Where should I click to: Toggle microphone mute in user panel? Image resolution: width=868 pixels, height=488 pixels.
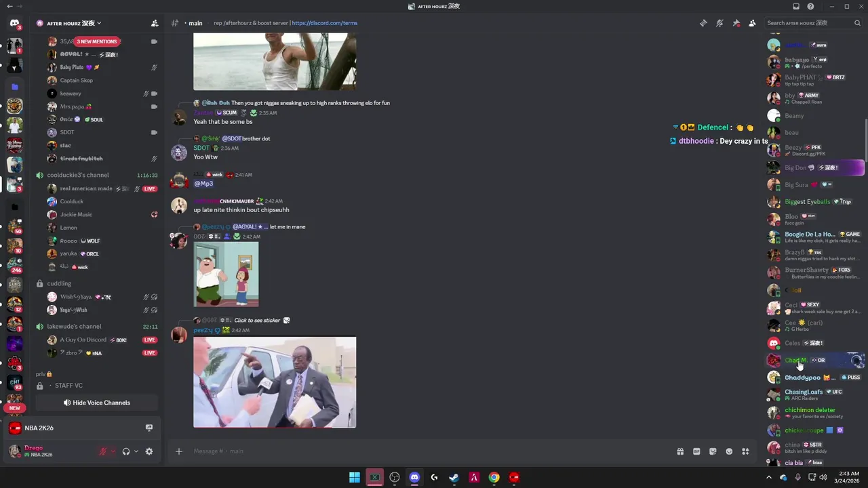pos(104,451)
